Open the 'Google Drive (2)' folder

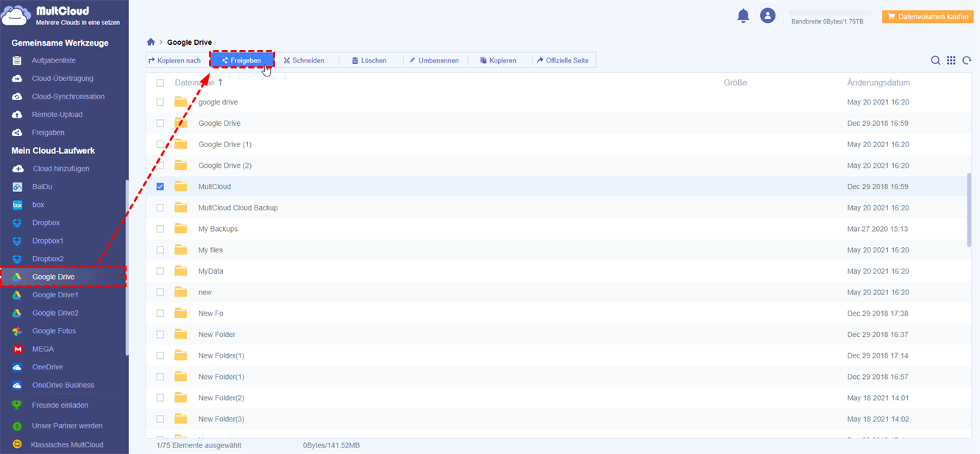(x=225, y=166)
